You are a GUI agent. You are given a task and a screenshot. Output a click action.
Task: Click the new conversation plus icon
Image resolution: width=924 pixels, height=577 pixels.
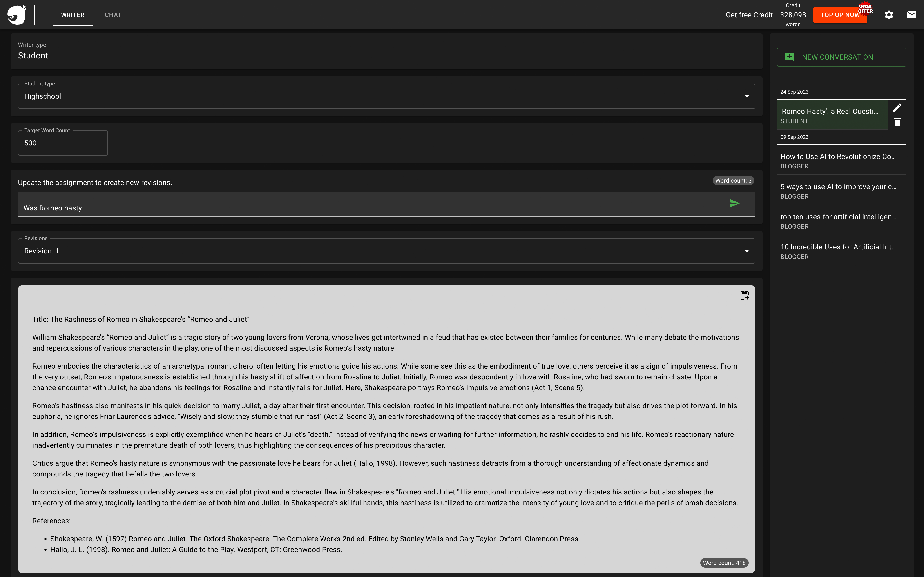point(789,57)
